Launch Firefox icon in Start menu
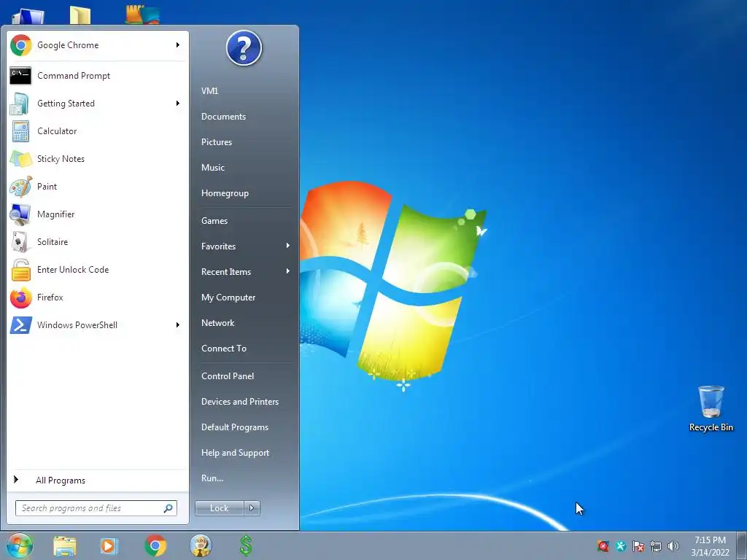 click(20, 297)
